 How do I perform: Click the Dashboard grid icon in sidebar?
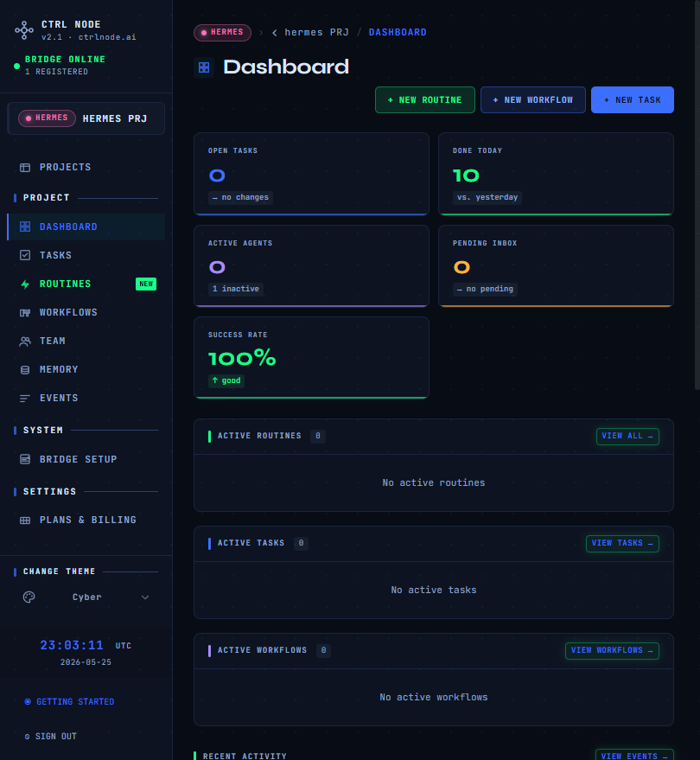25,227
